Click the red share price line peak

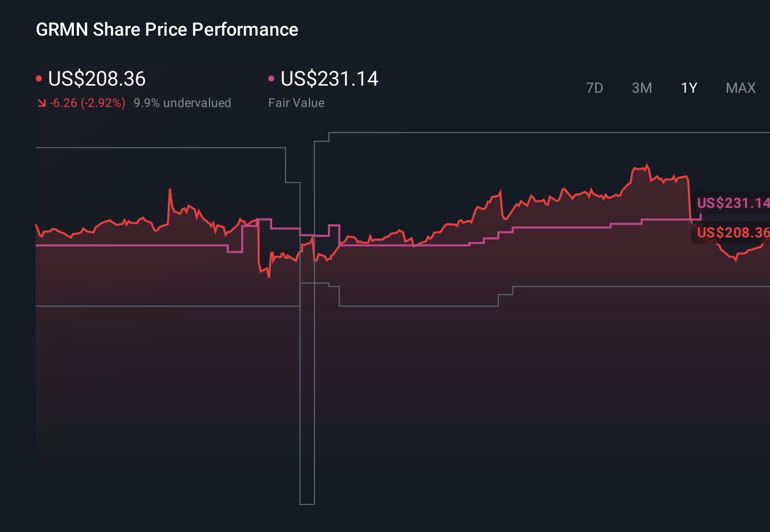(646, 165)
